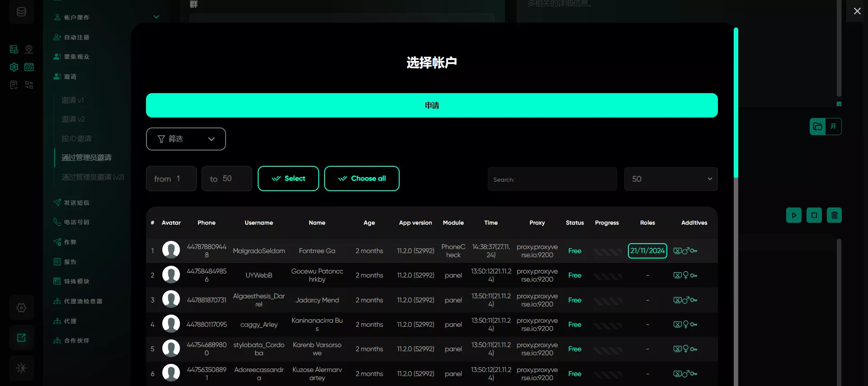Viewport: 868px width, 386px height.
Task: Select 通过管理员邀请 (v2) submenu item
Action: click(93, 177)
